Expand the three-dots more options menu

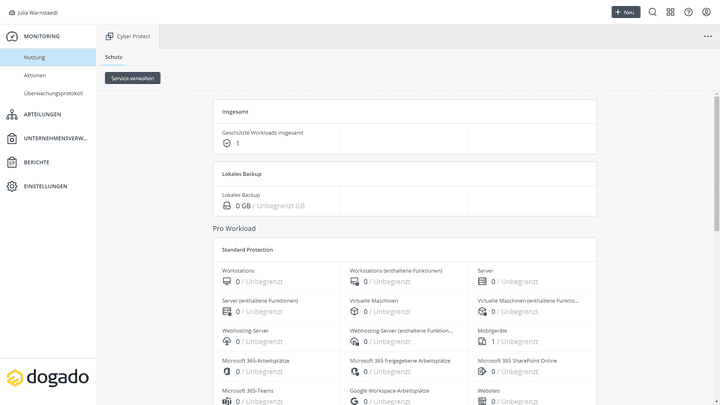708,36
